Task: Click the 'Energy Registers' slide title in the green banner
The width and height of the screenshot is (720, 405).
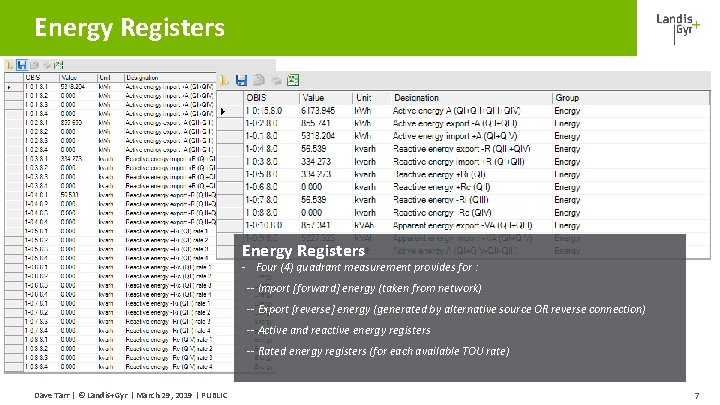Action: 129,28
